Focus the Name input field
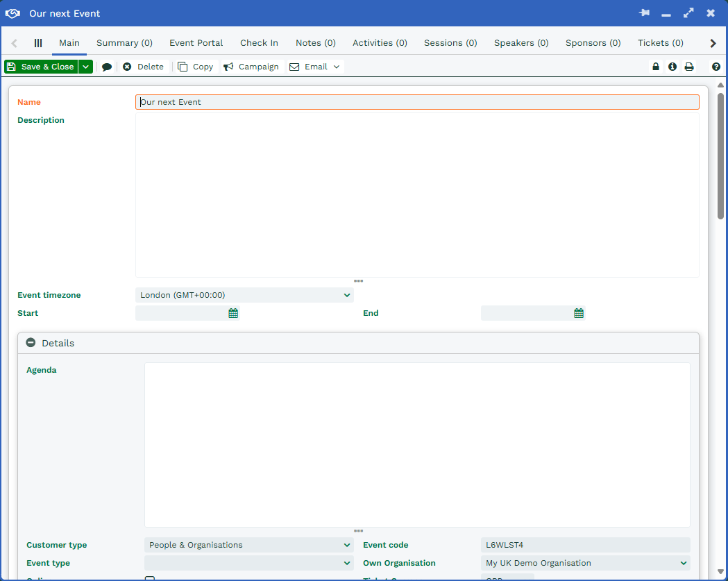Image resolution: width=728 pixels, height=581 pixels. tap(417, 102)
